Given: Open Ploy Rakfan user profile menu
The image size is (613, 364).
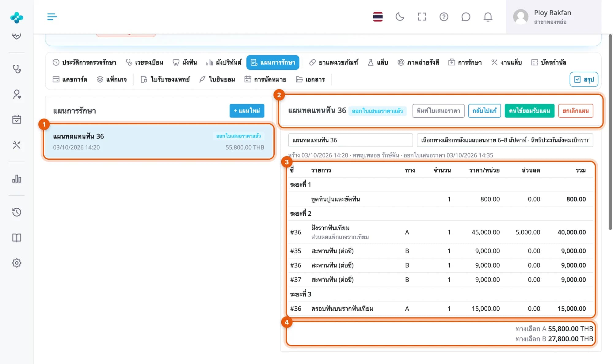Looking at the screenshot, I should pyautogui.click(x=553, y=17).
